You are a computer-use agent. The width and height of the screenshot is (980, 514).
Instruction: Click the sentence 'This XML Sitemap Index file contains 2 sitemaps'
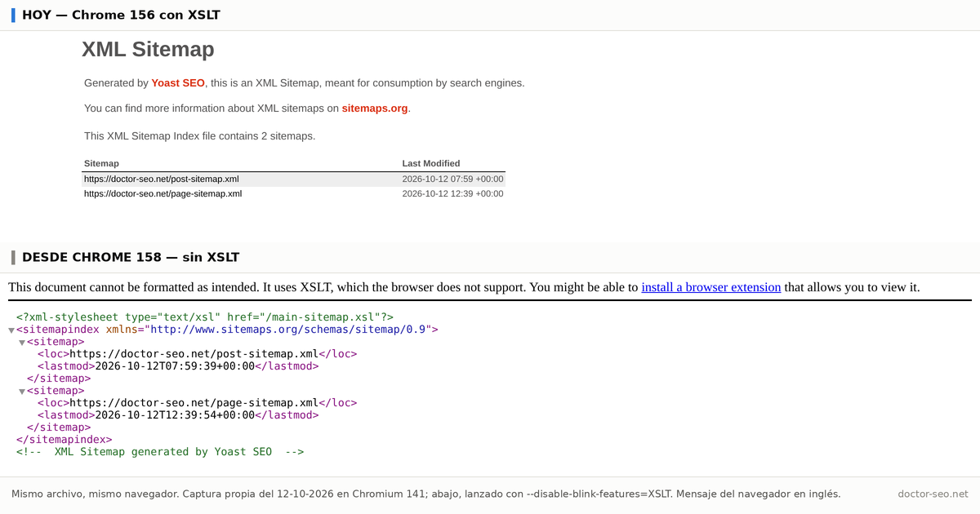(x=199, y=136)
